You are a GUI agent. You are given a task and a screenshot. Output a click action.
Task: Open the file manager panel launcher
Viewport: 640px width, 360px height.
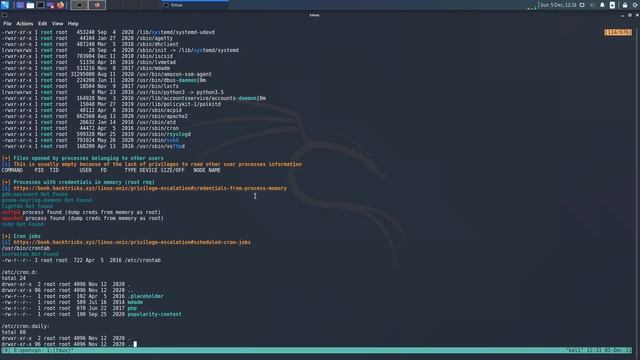(30, 5)
